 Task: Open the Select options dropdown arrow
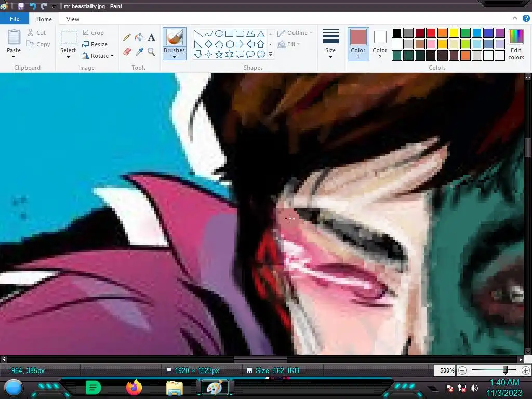pos(68,57)
